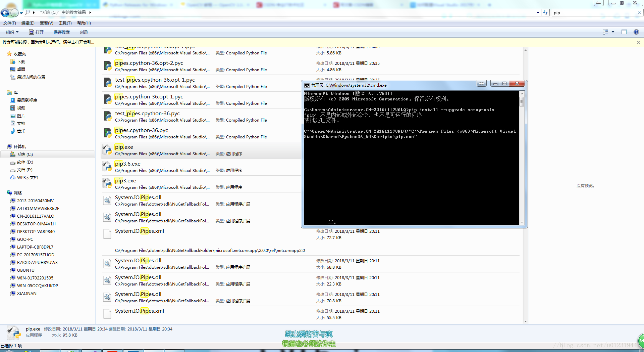Open network computer GUO-PC
This screenshot has width=644, height=352.
click(25, 239)
